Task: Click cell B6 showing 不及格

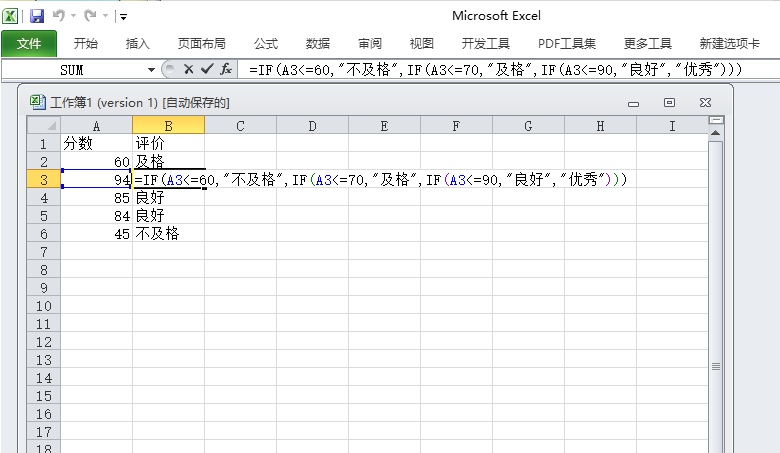Action: point(169,234)
